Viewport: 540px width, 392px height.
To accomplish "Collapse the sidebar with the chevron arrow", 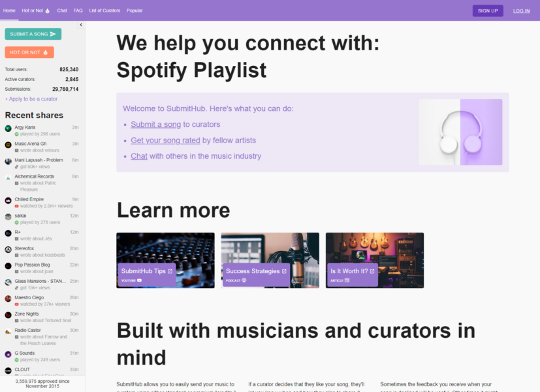I will coord(81,25).
